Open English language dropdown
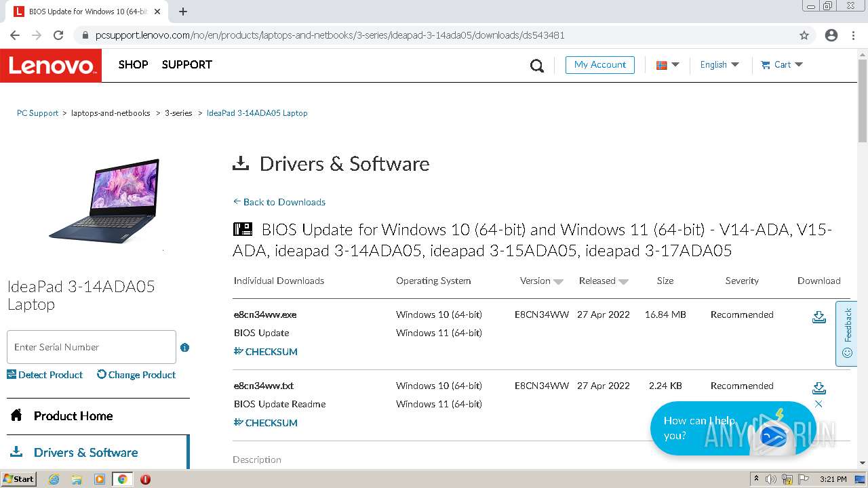This screenshot has height=488, width=868. 719,65
